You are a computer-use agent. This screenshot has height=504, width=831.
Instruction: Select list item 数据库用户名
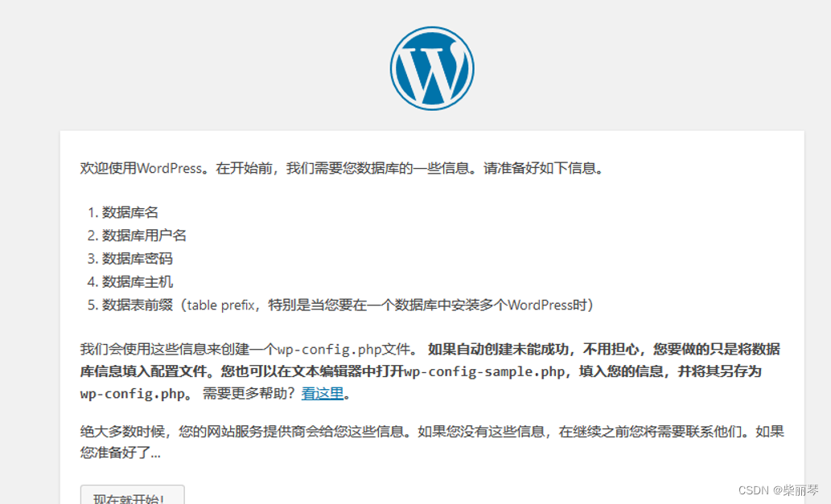144,236
